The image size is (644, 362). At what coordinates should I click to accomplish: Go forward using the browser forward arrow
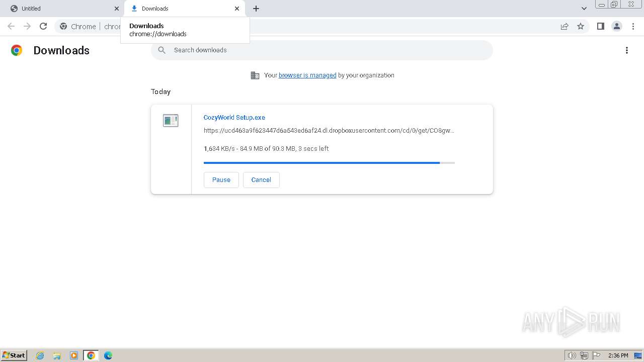point(27,26)
